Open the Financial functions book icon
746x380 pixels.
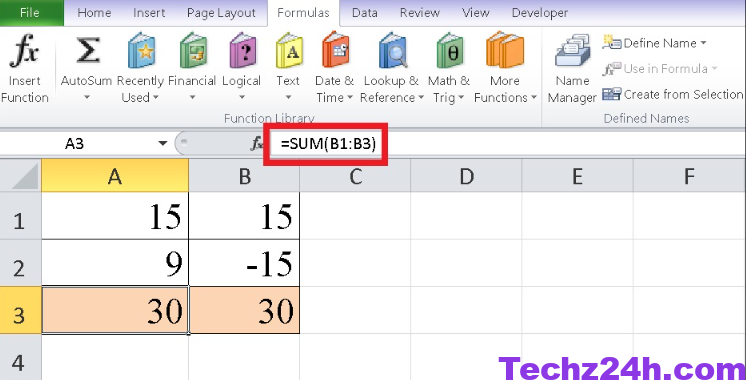(x=193, y=51)
